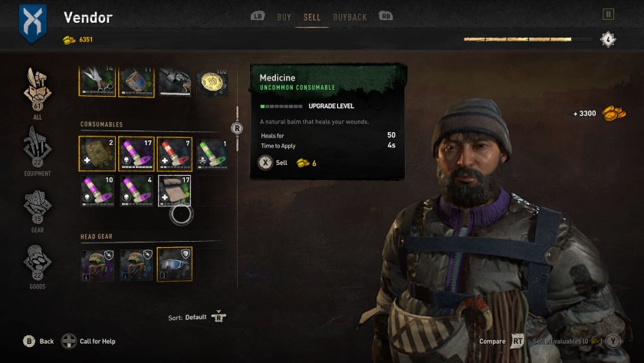Viewport: 644px width, 363px height.
Task: Switch to the BUY tab
Action: click(x=284, y=17)
